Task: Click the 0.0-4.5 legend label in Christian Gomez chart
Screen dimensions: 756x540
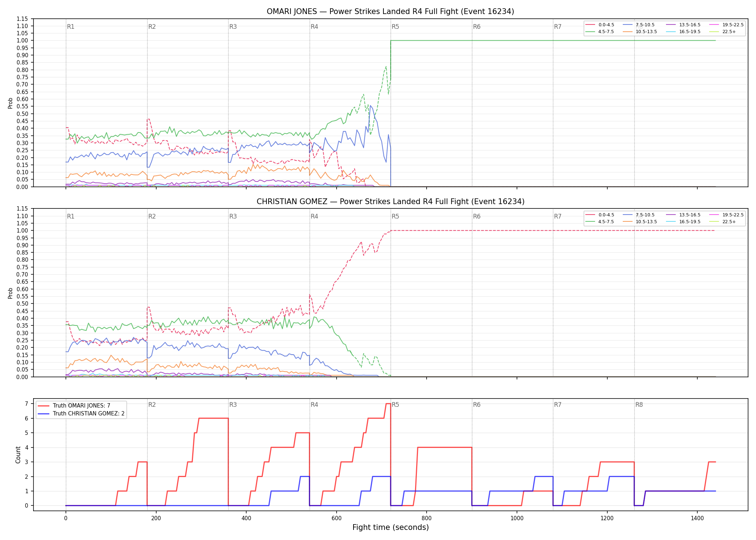Action: pos(606,215)
